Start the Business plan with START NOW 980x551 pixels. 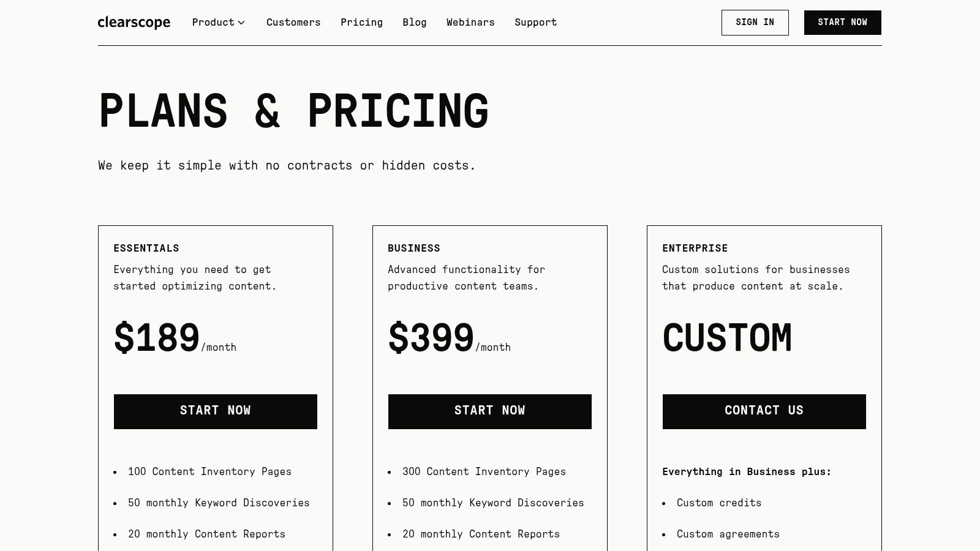point(490,411)
